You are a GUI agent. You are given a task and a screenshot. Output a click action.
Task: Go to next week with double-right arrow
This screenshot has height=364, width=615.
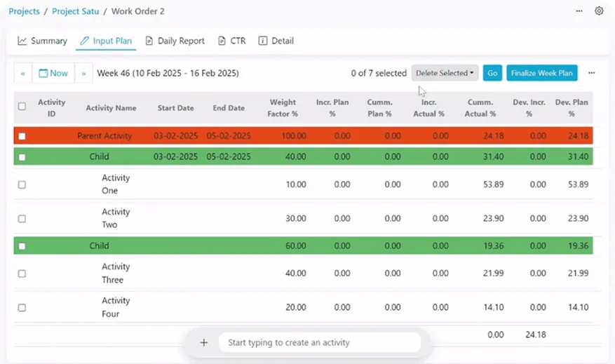coord(83,74)
